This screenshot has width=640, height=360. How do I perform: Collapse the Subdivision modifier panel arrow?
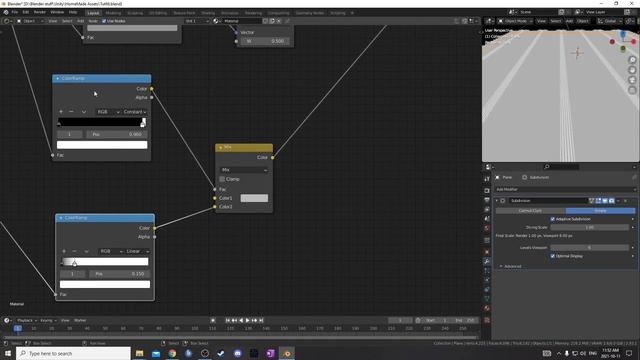point(497,201)
